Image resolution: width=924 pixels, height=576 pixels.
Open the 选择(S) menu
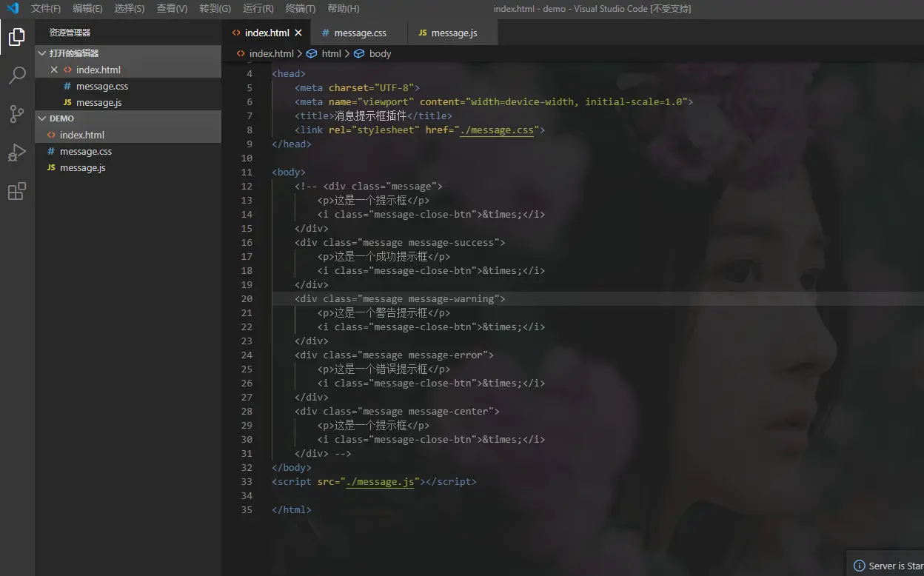coord(130,8)
